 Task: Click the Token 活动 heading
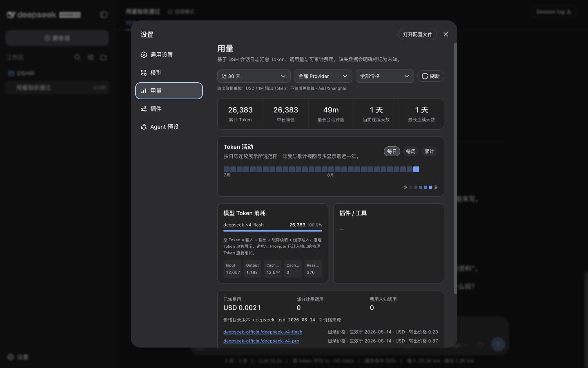(x=238, y=147)
